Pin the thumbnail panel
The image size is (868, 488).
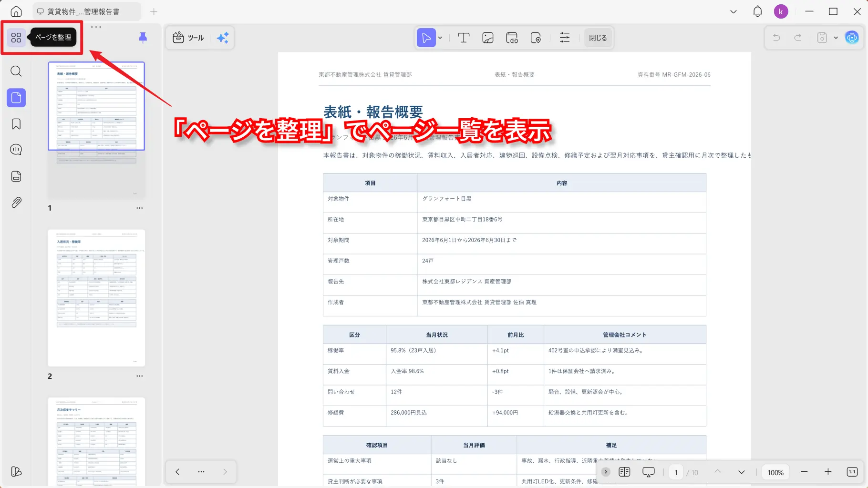[143, 38]
